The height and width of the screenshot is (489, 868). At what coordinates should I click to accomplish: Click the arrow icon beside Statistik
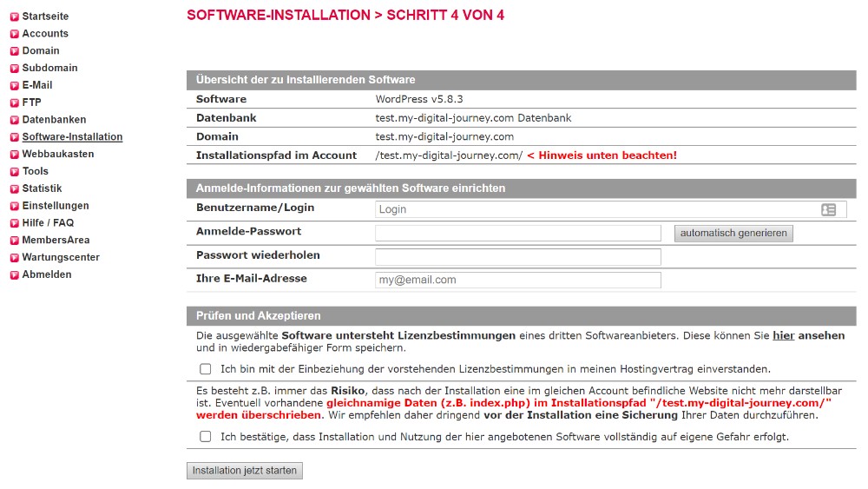pyautogui.click(x=14, y=188)
